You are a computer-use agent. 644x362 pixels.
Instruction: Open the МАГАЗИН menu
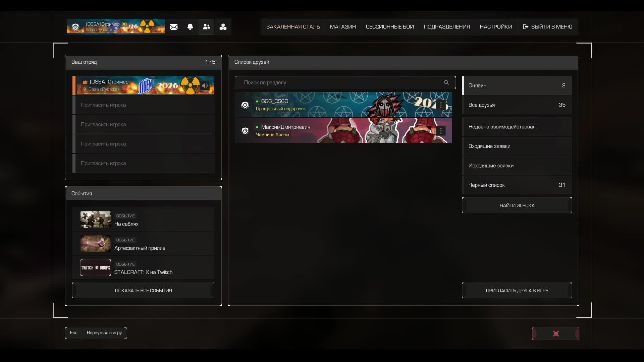tap(342, 27)
